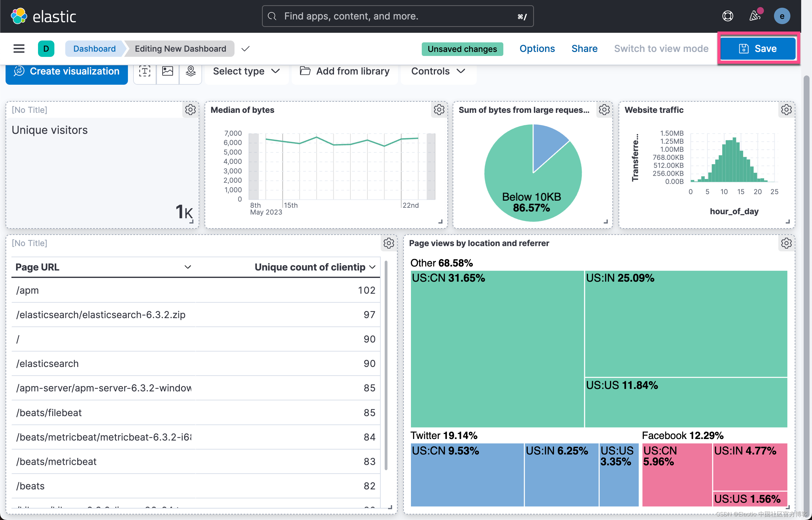This screenshot has height=520, width=812.
Task: Open the Controls dropdown
Action: tap(438, 71)
